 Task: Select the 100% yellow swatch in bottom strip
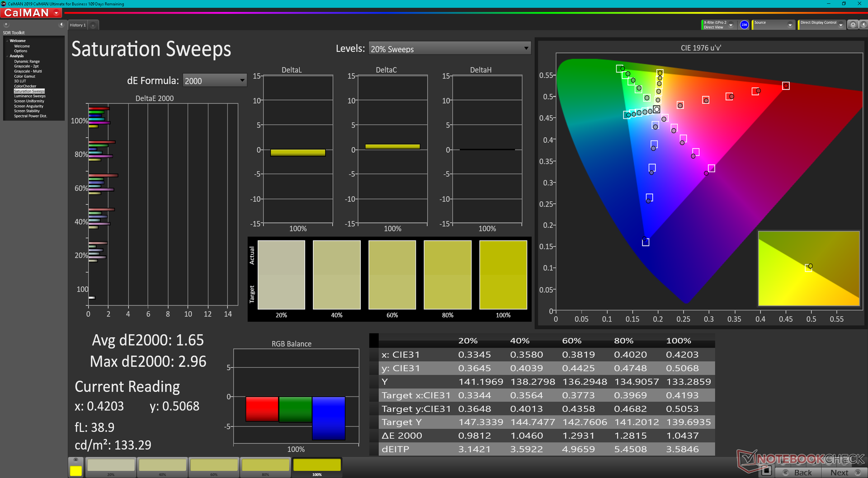317,465
